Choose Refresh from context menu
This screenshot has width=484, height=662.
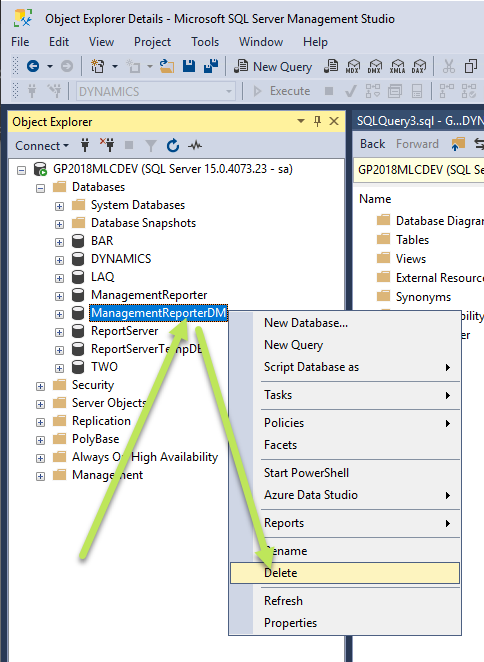(345, 600)
